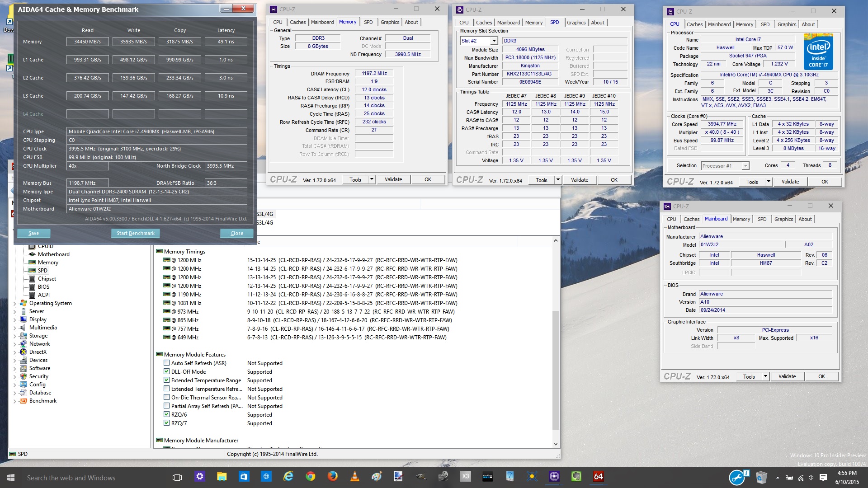Open Graphics tab in CPU-Z SPD window
Screen dimensions: 868x488
[x=576, y=23]
